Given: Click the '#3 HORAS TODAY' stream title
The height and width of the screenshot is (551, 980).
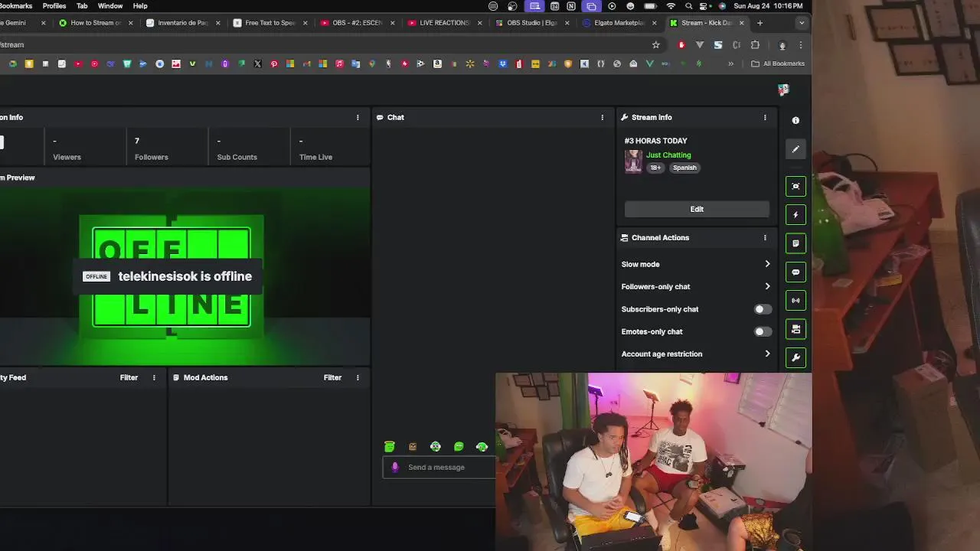Looking at the screenshot, I should coord(655,141).
